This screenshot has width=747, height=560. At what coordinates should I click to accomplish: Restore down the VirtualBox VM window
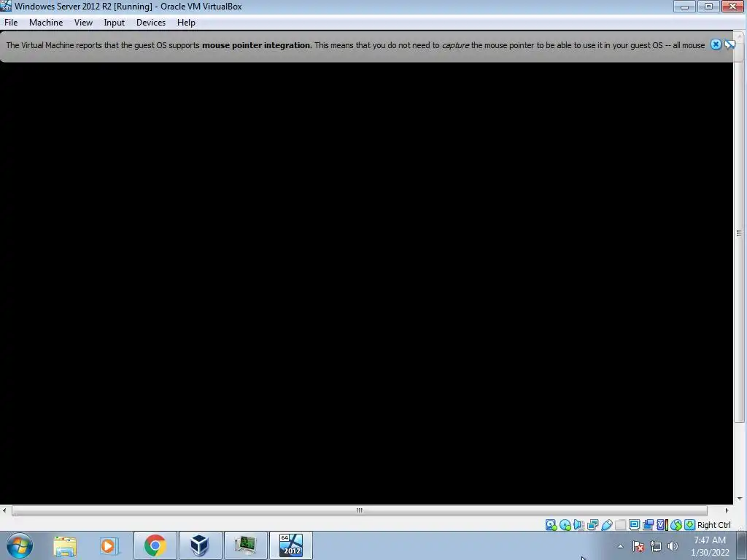[708, 6]
